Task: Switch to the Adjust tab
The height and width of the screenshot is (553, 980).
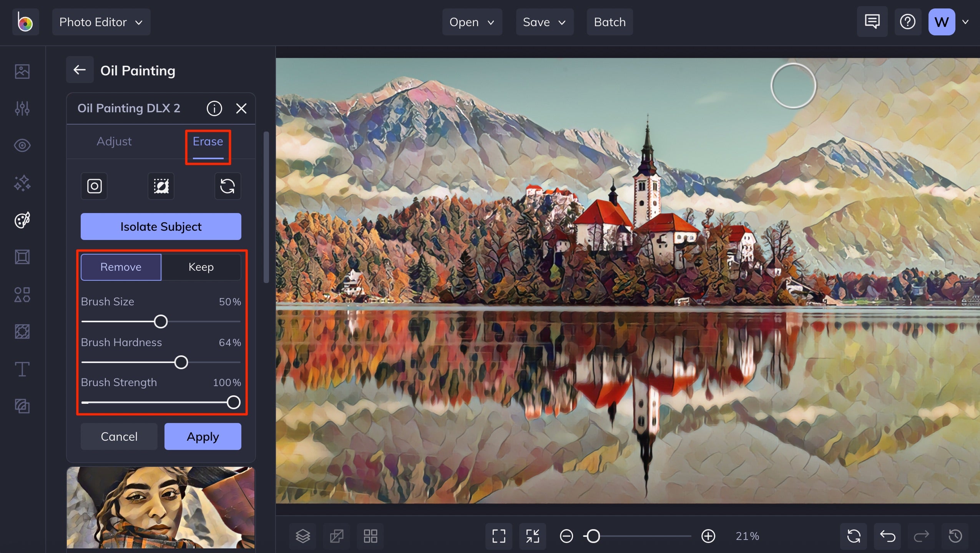Action: [x=114, y=142]
